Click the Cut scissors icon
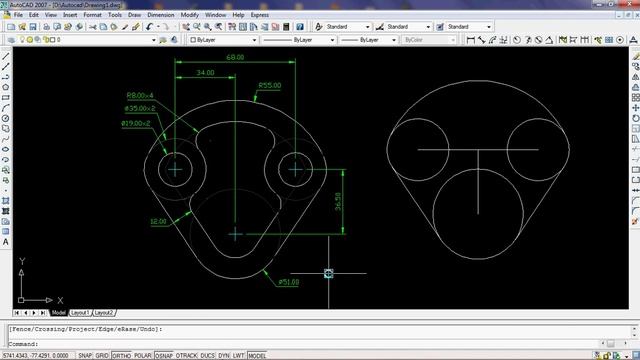Viewport: 640px width, 360px height. click(93, 27)
